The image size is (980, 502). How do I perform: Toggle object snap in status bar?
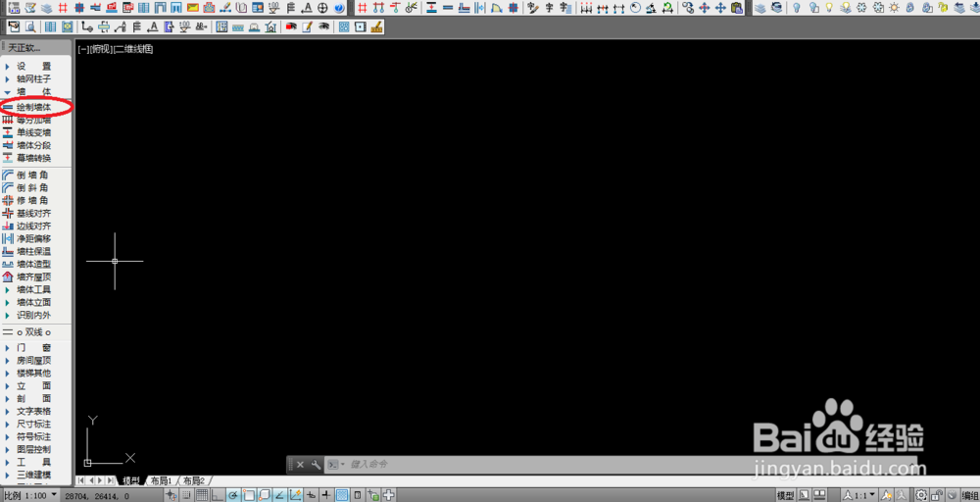249,495
